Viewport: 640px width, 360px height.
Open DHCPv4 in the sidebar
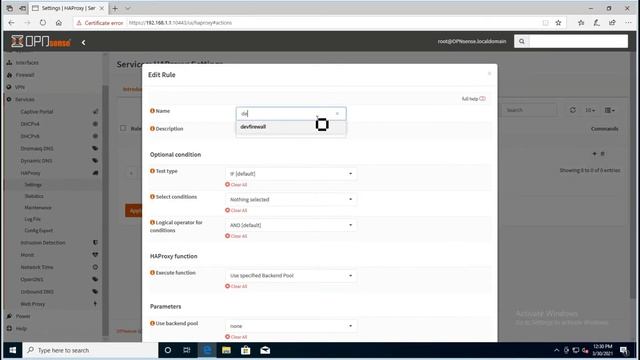tap(30, 124)
